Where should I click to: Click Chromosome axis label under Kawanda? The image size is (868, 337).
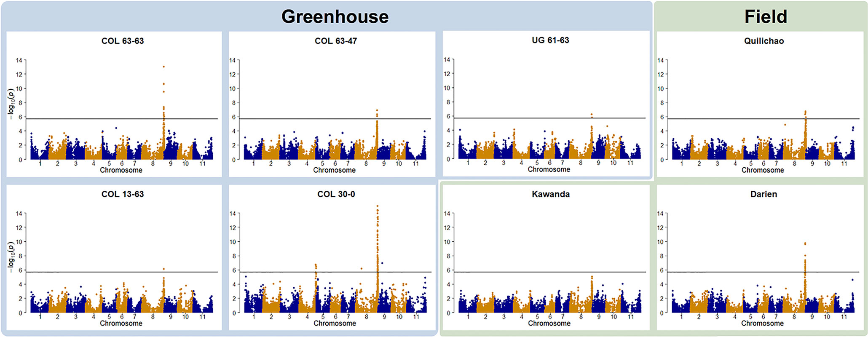click(549, 324)
